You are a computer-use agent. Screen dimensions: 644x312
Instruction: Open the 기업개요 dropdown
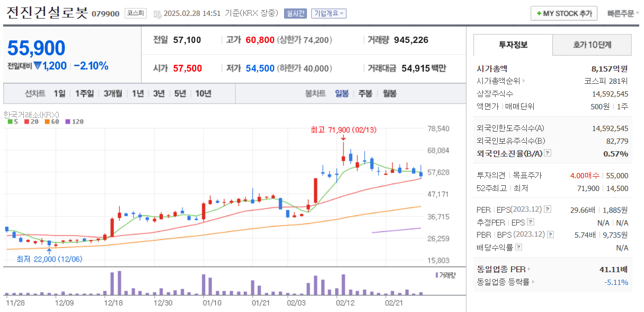328,13
